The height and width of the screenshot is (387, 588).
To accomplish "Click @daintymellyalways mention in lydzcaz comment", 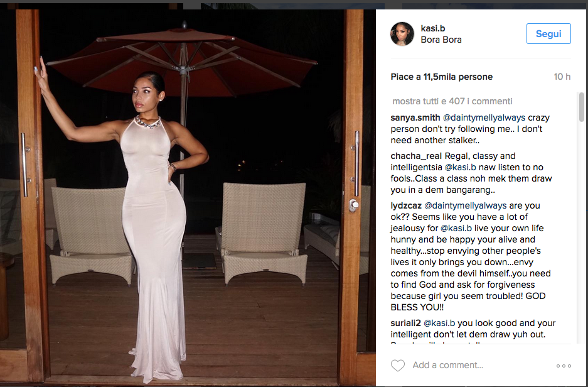I will 466,205.
